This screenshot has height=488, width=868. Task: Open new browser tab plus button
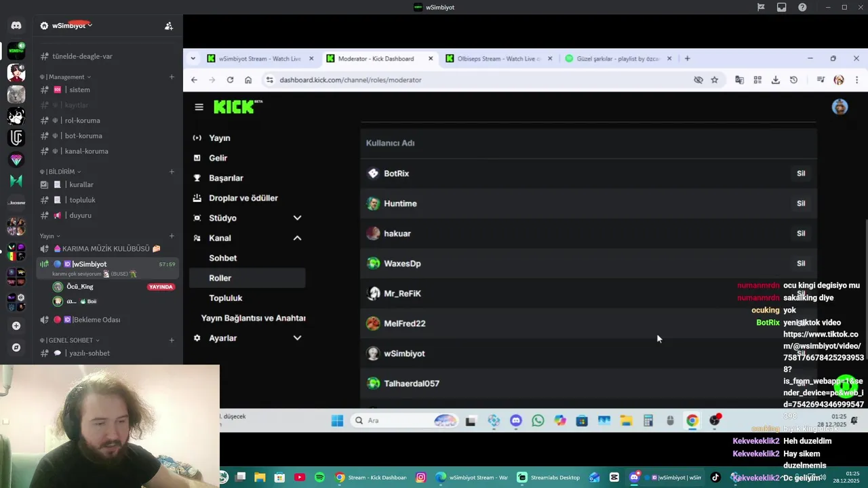[x=687, y=59]
